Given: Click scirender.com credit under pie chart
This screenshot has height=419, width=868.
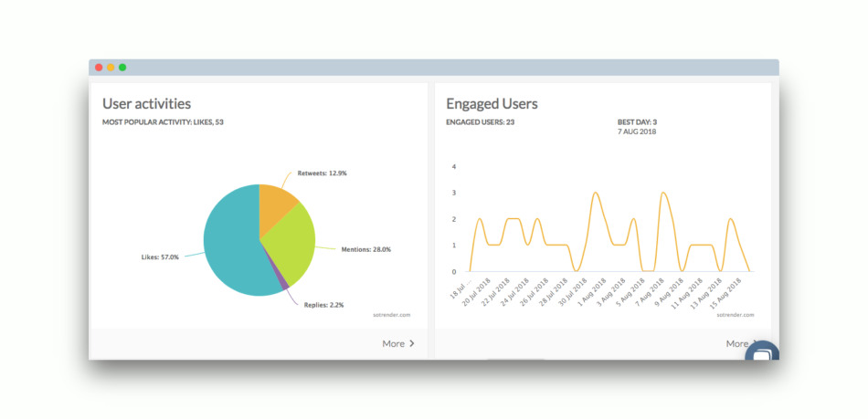Looking at the screenshot, I should pos(391,315).
